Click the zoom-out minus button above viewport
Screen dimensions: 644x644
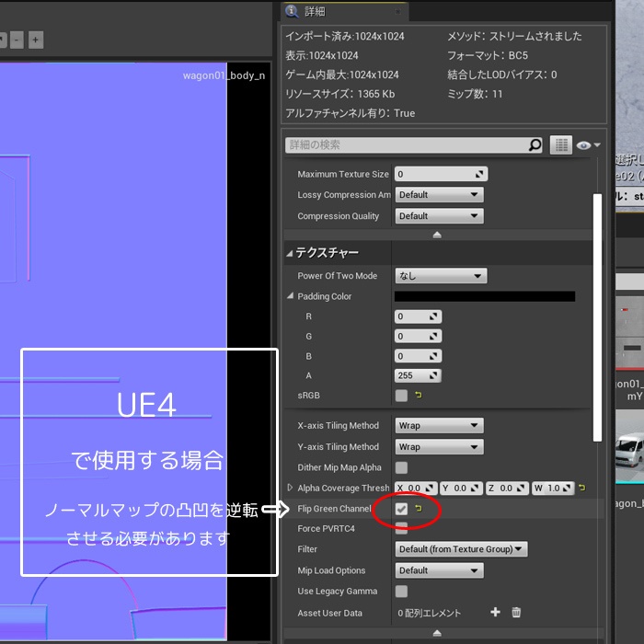[x=17, y=40]
